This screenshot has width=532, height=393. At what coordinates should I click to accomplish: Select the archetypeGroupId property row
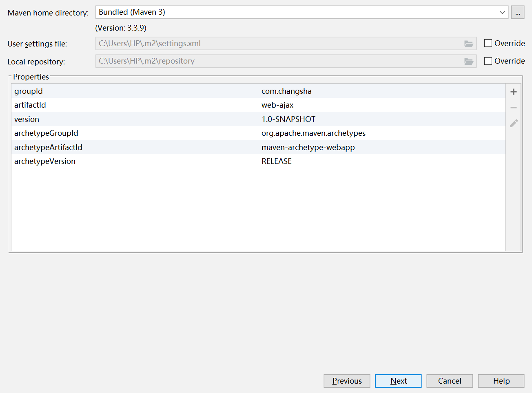pyautogui.click(x=258, y=133)
